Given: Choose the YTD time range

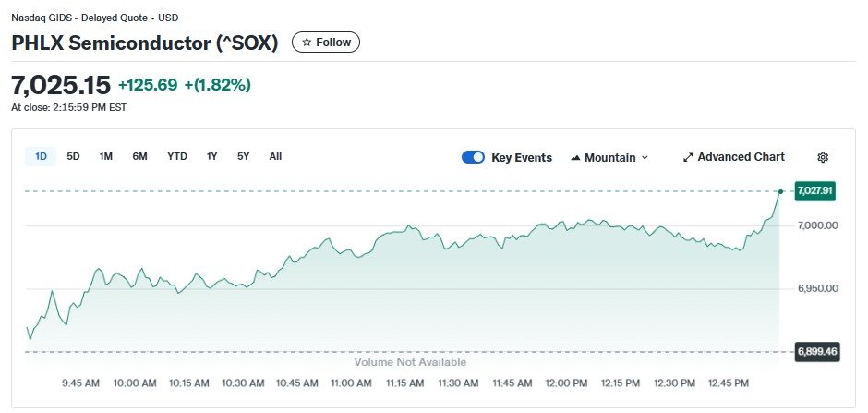Looking at the screenshot, I should [x=177, y=156].
